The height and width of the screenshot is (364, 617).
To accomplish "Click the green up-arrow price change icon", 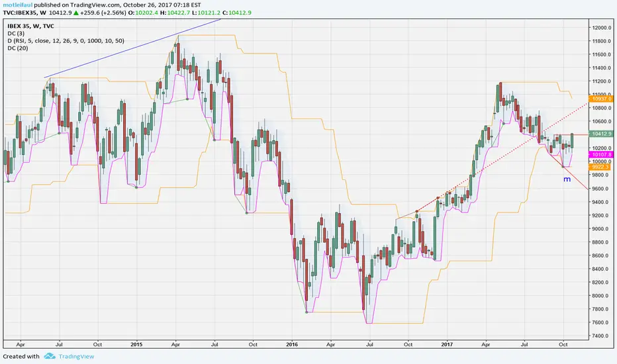I will [76, 13].
